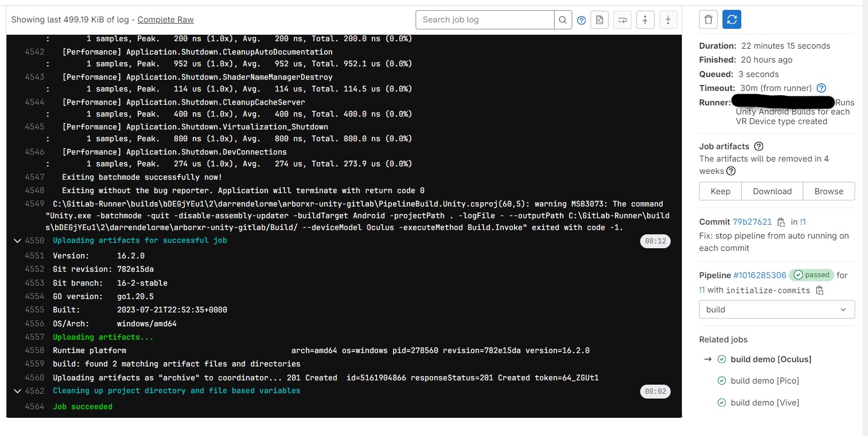
Task: Copy commit SHA clipboard icon
Action: [781, 222]
